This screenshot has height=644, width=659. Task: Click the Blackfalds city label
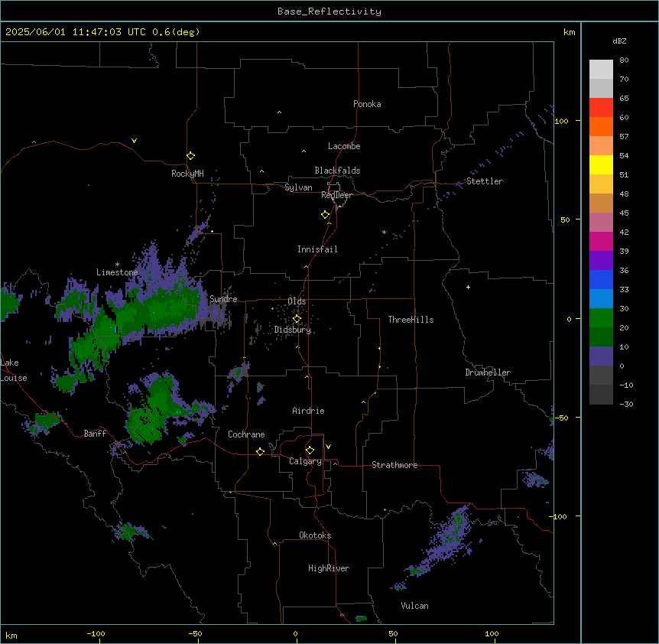[x=337, y=171]
